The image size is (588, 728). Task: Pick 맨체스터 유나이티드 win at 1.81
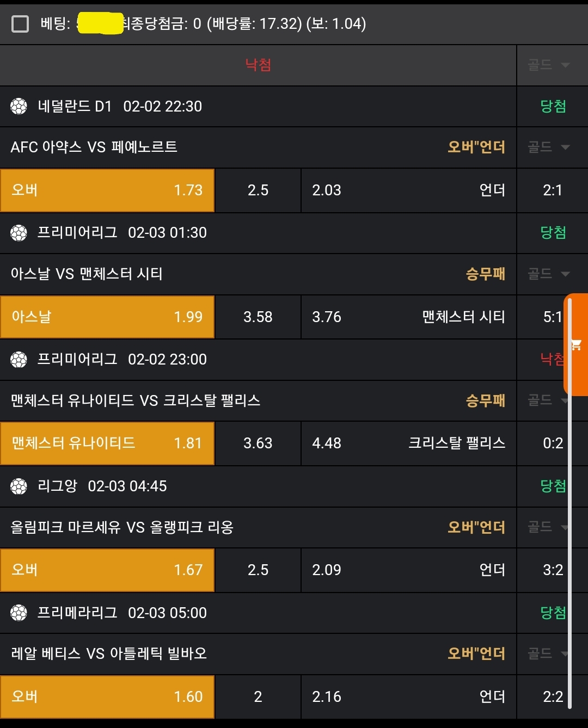click(x=107, y=443)
